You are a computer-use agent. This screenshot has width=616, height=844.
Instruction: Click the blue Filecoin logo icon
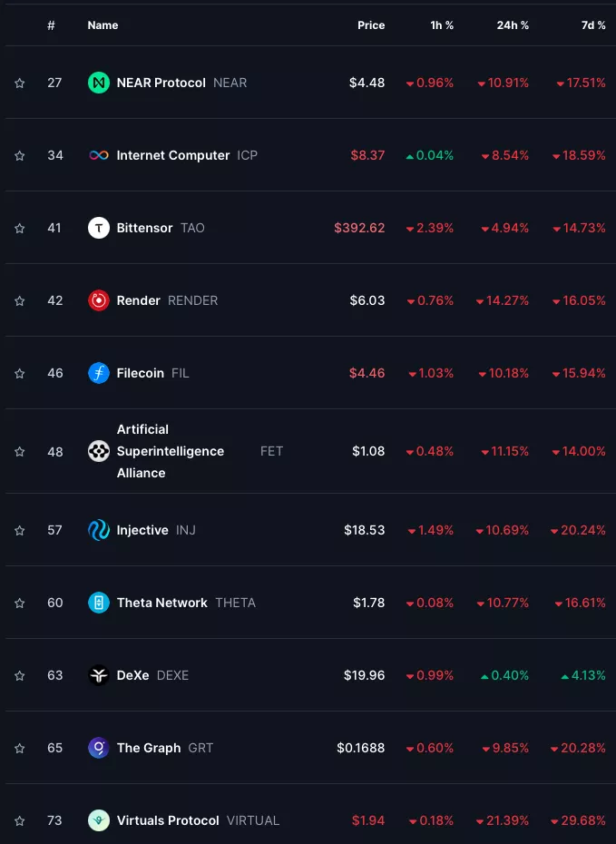pyautogui.click(x=99, y=373)
